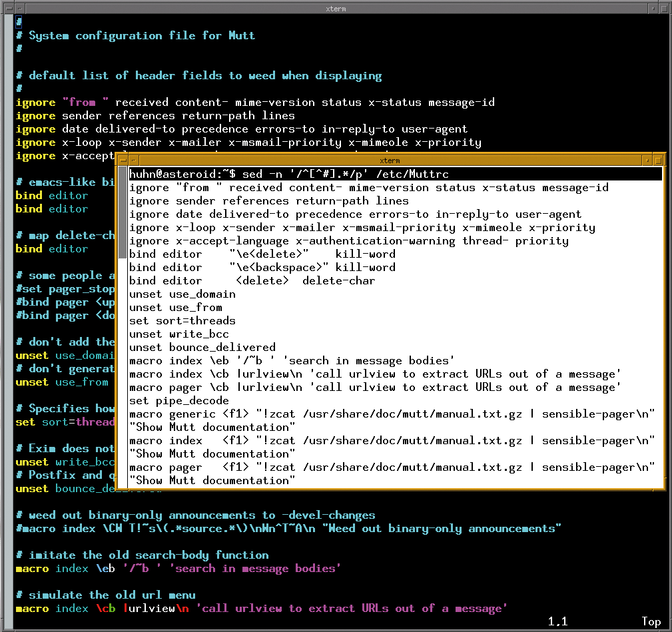Click the '#macro index \CW' line
This screenshot has width=672, height=632.
coord(288,529)
